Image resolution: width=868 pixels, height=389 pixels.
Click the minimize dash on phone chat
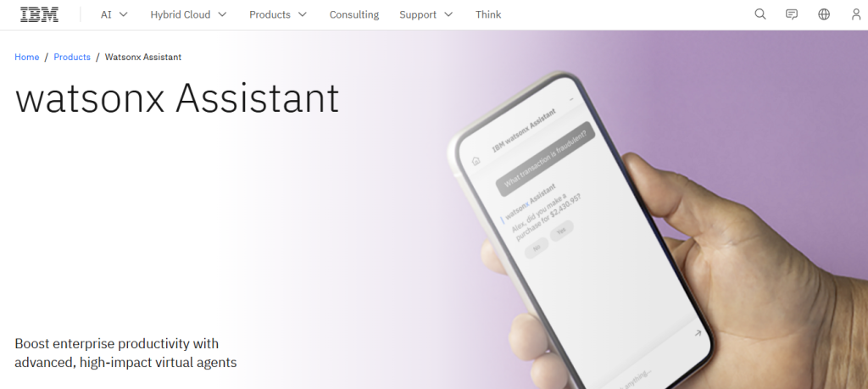(x=572, y=99)
